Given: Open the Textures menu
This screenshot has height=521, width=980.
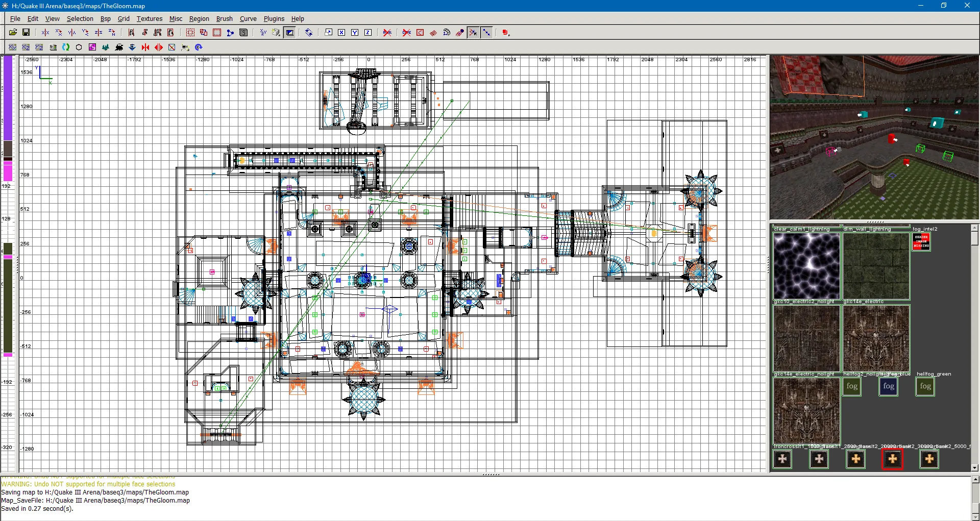Looking at the screenshot, I should point(150,19).
